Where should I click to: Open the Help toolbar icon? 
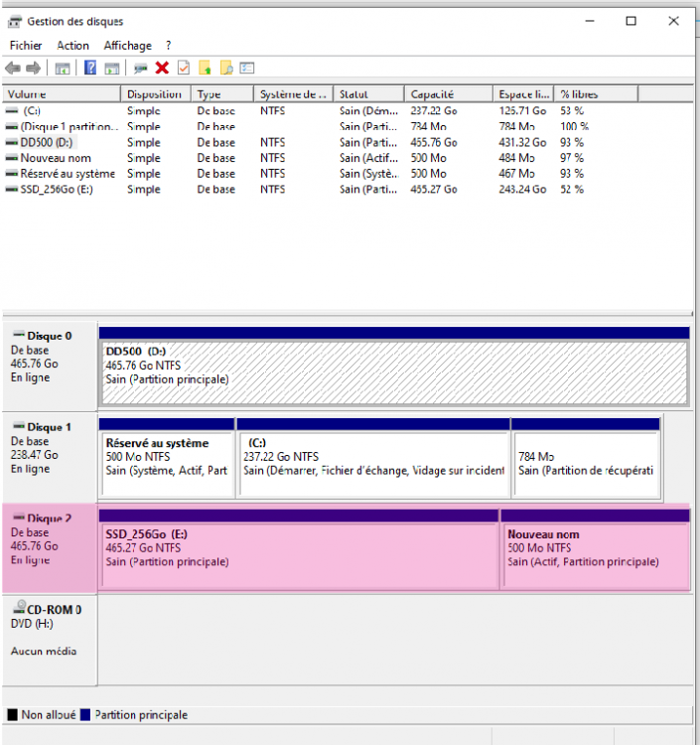click(x=90, y=68)
